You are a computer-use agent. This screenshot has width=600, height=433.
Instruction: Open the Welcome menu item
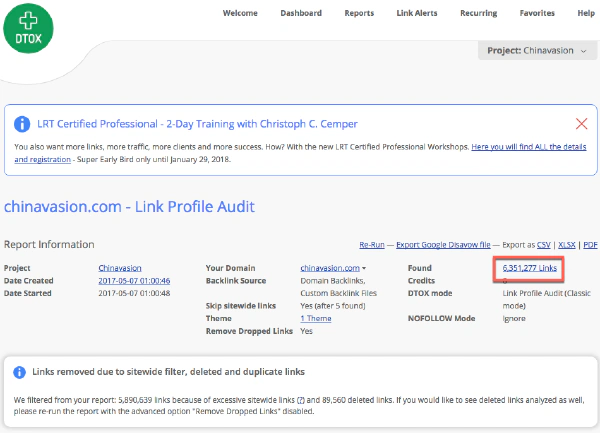pyautogui.click(x=240, y=13)
